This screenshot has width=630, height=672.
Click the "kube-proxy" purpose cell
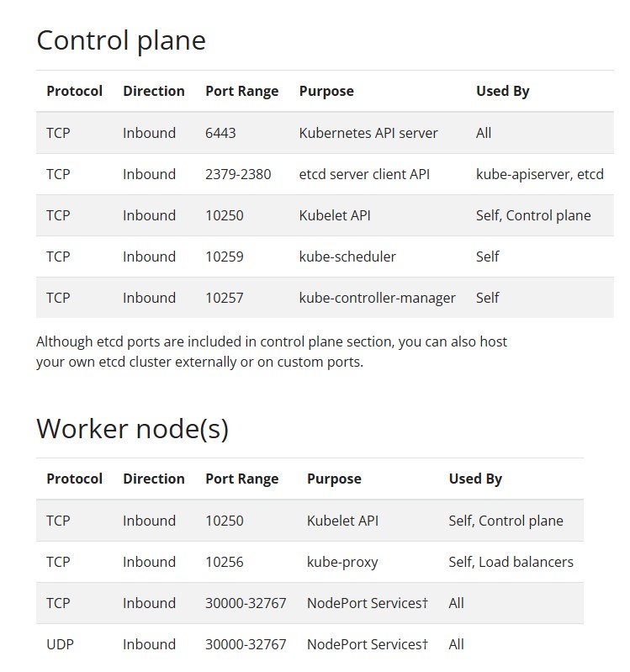tap(342, 562)
